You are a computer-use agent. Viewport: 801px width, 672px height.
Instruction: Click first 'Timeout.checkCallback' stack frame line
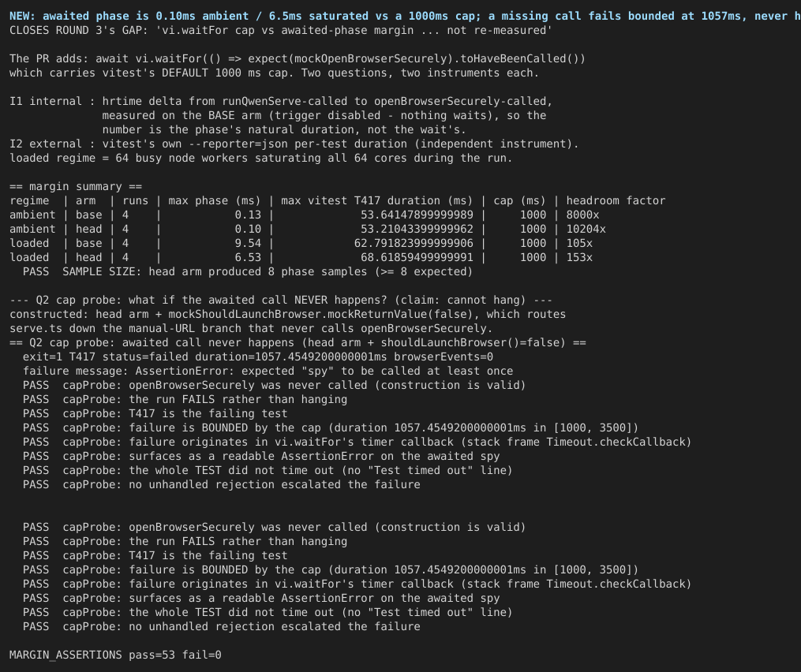tap(357, 442)
